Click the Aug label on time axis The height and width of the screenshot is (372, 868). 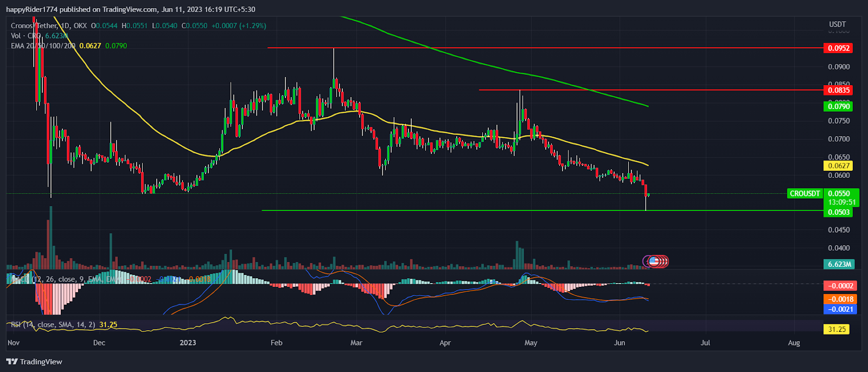click(794, 343)
